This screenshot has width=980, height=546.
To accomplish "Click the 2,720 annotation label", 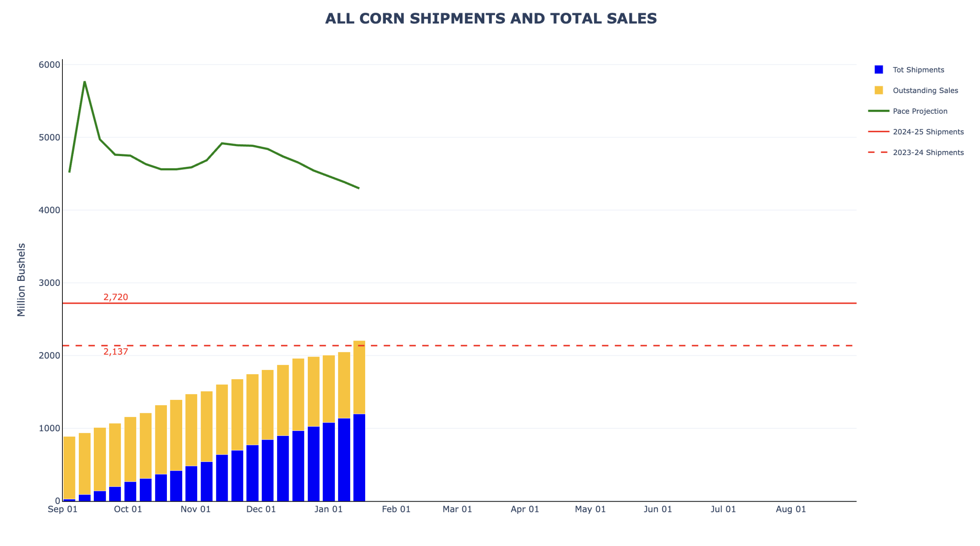I will [116, 297].
